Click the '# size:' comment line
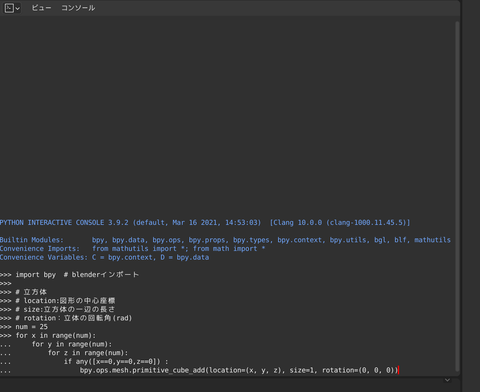The height and width of the screenshot is (392, 480). [58, 309]
